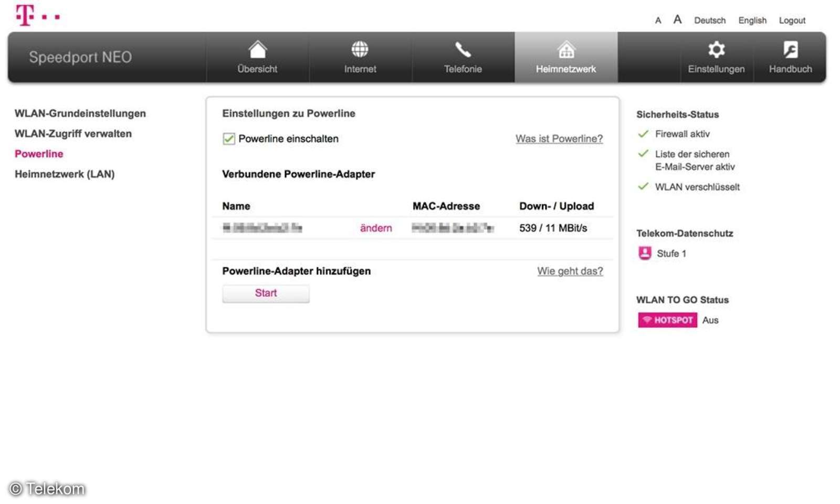Screen dimensions: 840x504
Task: Click the Telekom-Datenschutz Stufe 1 icon
Action: [x=645, y=253]
